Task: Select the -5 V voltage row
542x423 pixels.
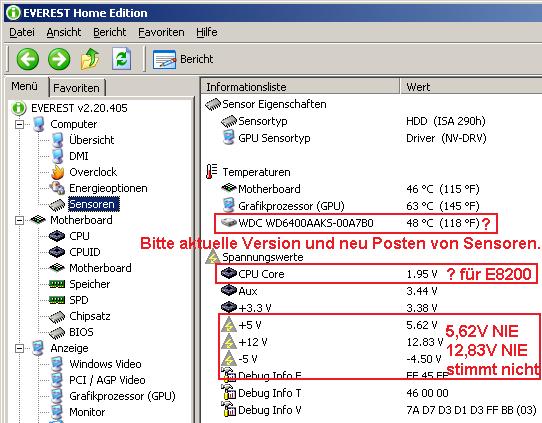Action: (331, 359)
